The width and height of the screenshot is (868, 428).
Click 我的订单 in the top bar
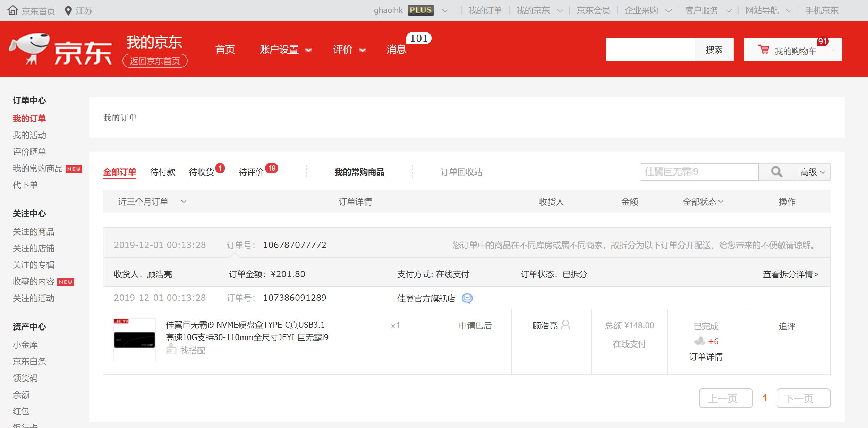(485, 11)
